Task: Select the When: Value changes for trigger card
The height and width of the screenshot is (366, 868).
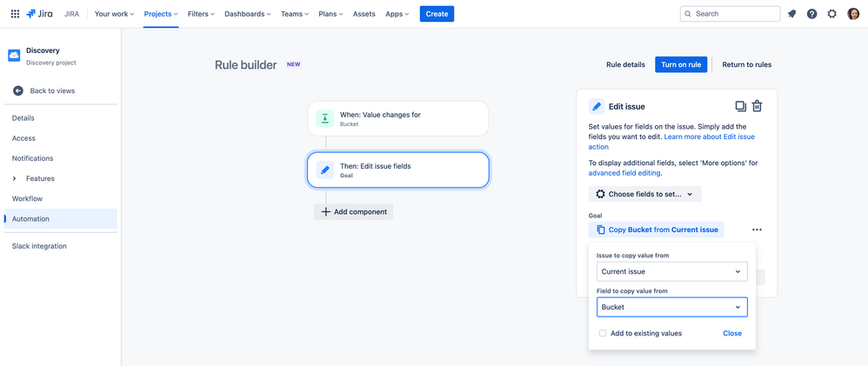Action: coord(398,118)
